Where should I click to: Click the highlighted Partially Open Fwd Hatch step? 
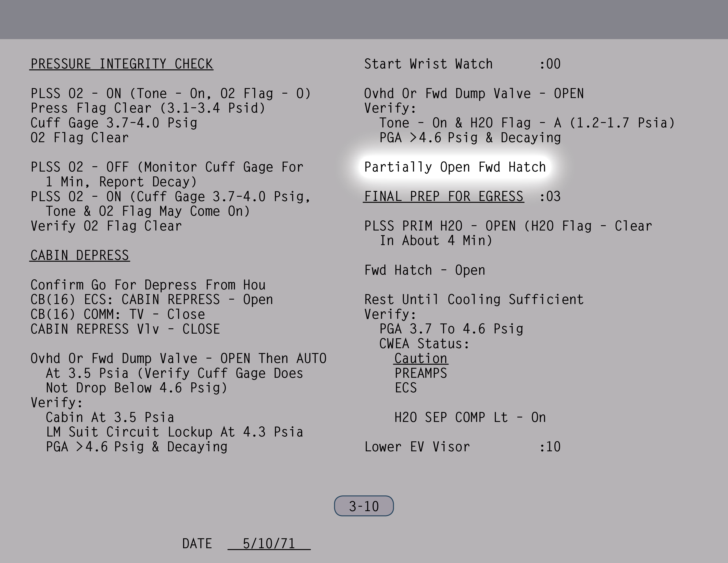(455, 167)
